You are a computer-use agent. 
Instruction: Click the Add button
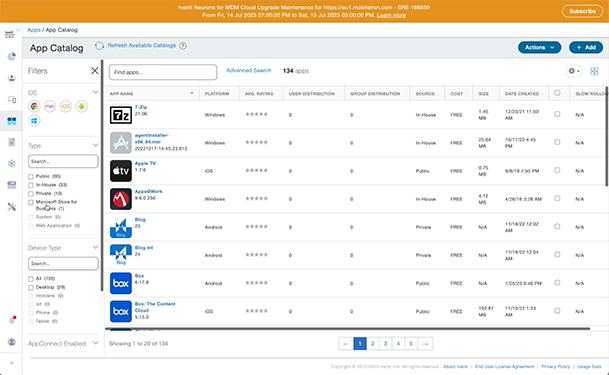pos(586,47)
